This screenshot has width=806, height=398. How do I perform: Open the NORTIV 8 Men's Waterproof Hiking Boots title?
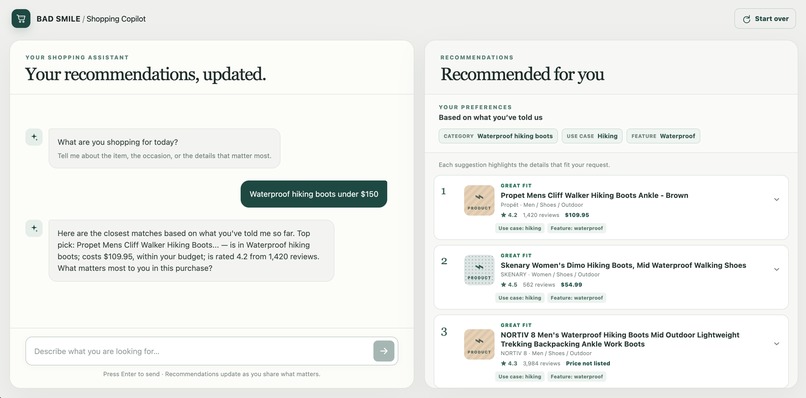point(620,339)
